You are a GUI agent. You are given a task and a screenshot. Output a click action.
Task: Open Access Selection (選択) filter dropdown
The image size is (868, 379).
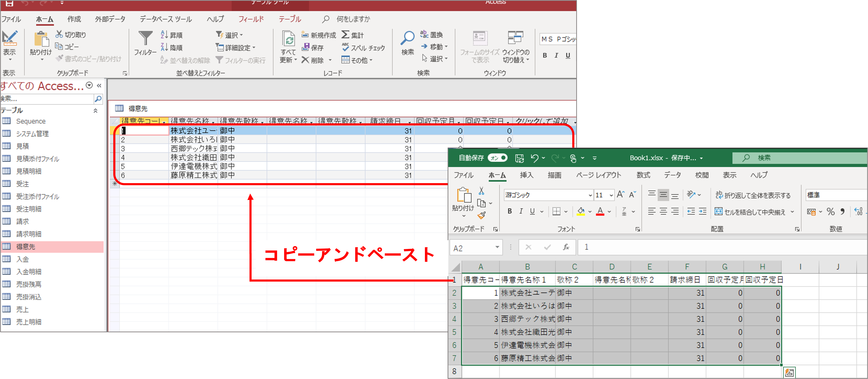(229, 35)
